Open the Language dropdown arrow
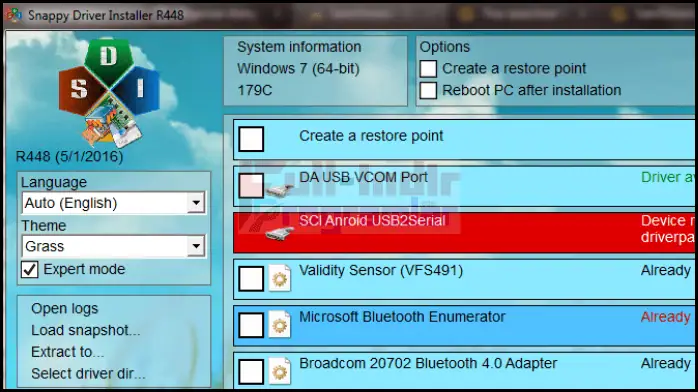698x392 pixels. tap(196, 203)
